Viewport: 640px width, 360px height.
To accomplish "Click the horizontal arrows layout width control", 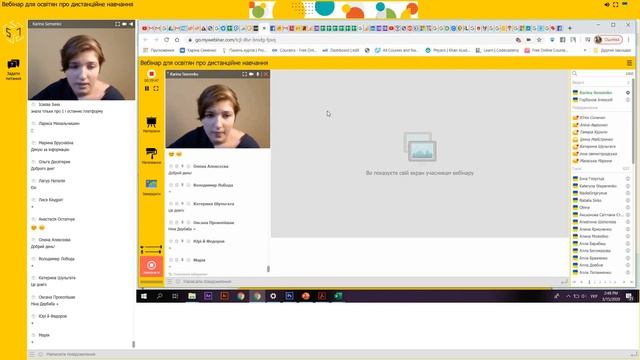I will pos(151,249).
